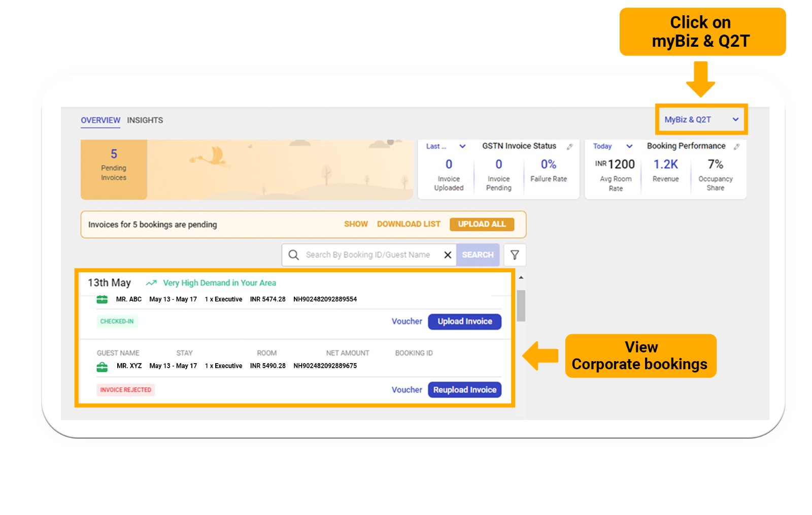Open the MyBiz & Q2T dropdown
This screenshot has height=515, width=812.
point(701,119)
